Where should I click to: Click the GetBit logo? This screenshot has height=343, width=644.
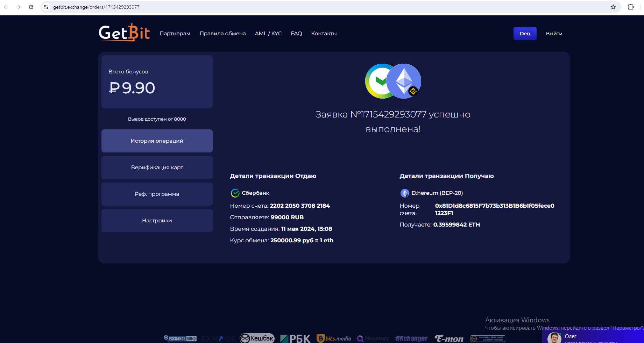click(x=124, y=33)
